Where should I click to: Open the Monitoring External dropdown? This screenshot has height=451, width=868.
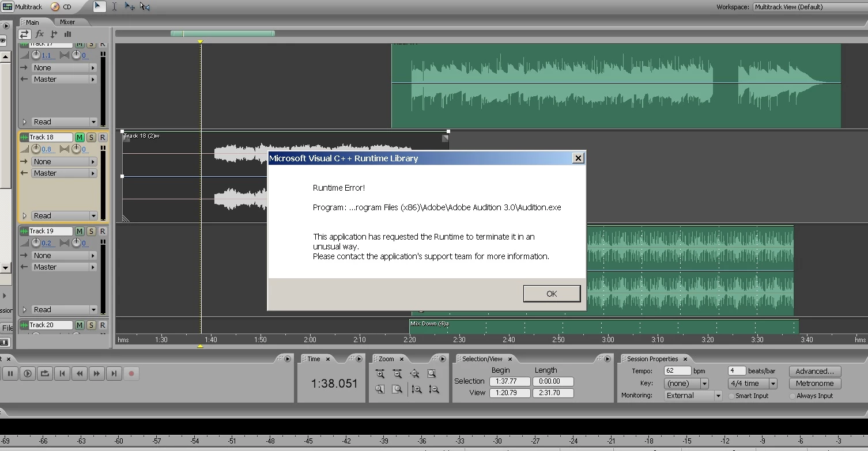693,396
